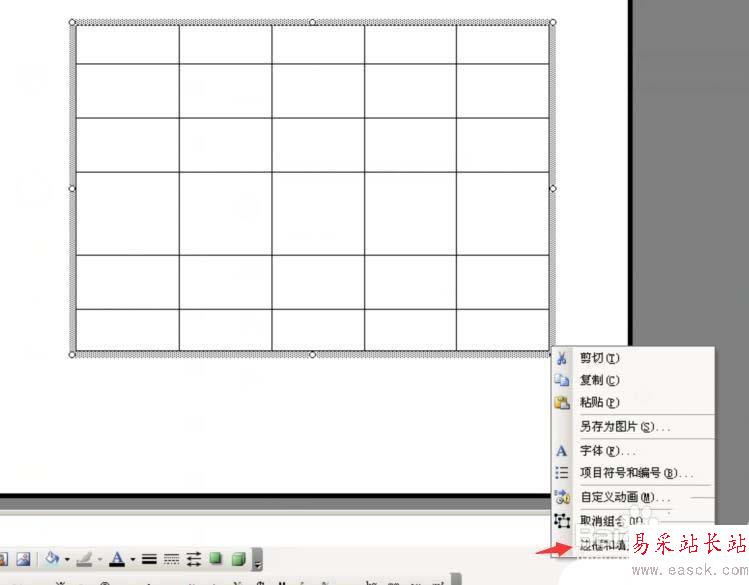Click the bottom-center handle of the table
749x585 pixels.
312,355
